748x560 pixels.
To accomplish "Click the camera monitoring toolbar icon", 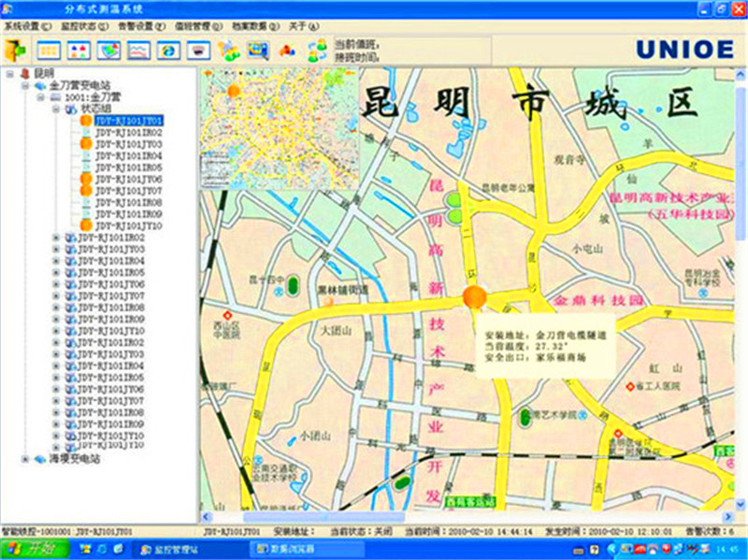I will click(x=197, y=49).
